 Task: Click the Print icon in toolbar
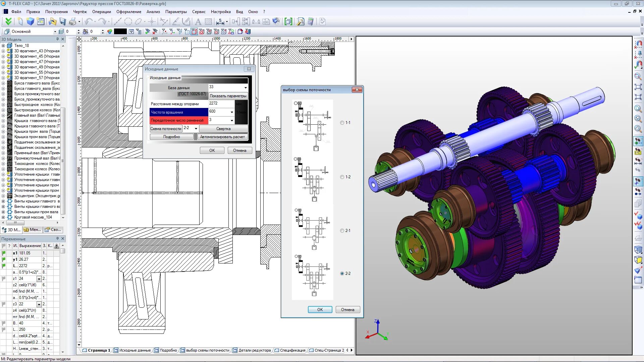[72, 22]
